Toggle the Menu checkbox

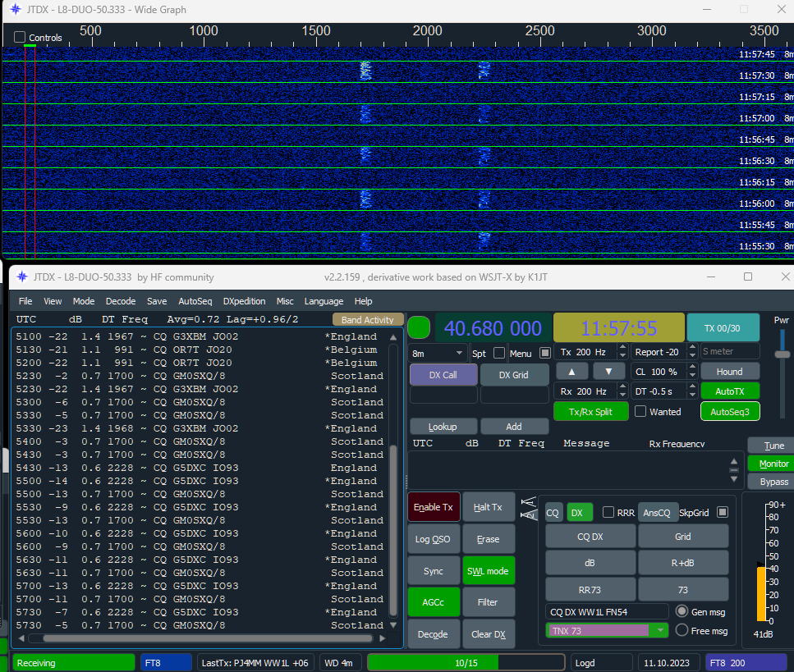pyautogui.click(x=545, y=353)
